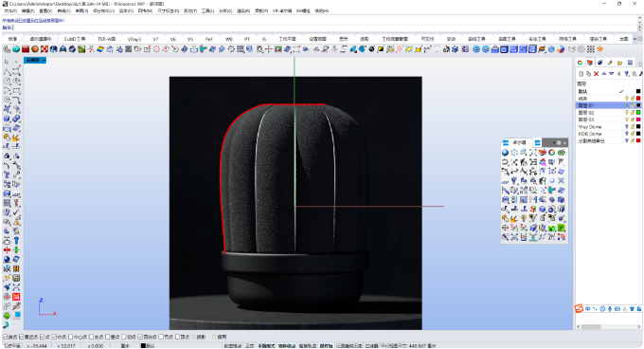Screen dimensions: 644x349
Task: Select the pointer arrow tool in left sidebar
Action: tap(7, 62)
